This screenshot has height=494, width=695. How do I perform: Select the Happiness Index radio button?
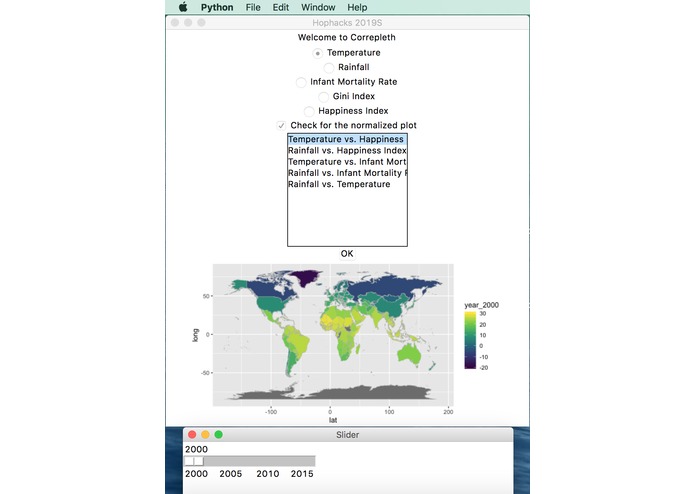click(x=309, y=111)
